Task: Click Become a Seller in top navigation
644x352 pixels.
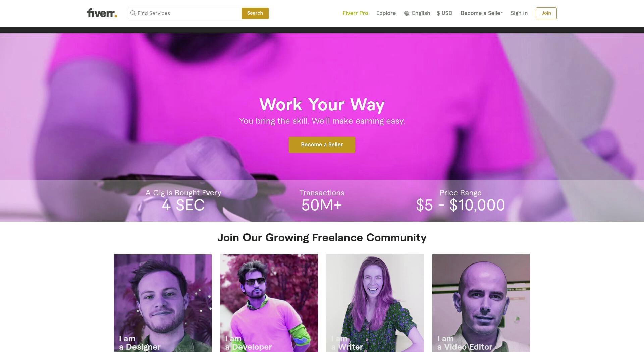Action: 481,13
